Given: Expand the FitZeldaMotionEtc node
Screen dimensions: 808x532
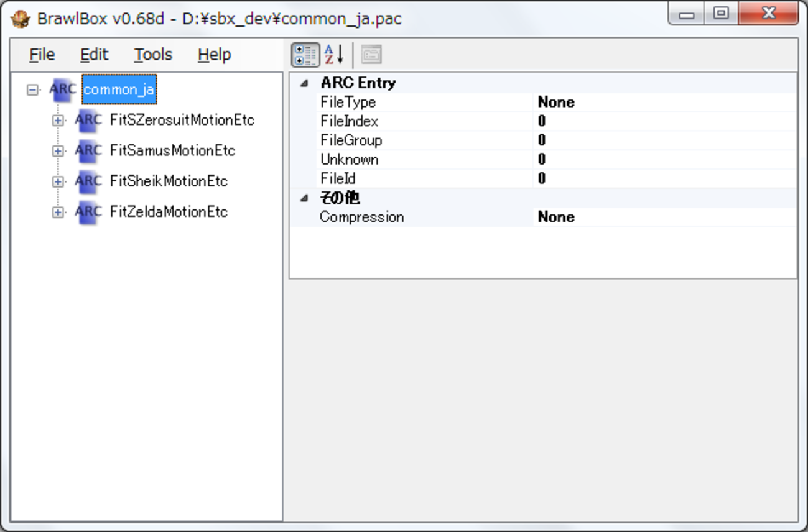Looking at the screenshot, I should [58, 213].
